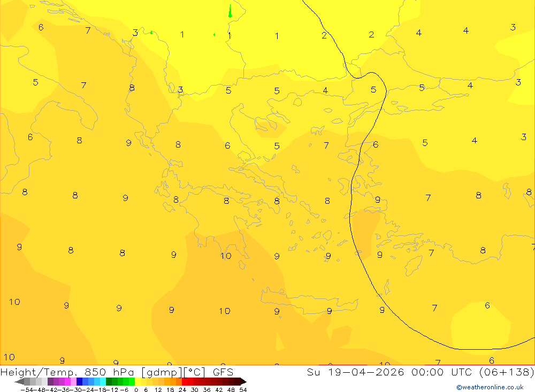The height and width of the screenshot is (392, 535).
Task: Click the '54' legend scale label
Action: 243,390
